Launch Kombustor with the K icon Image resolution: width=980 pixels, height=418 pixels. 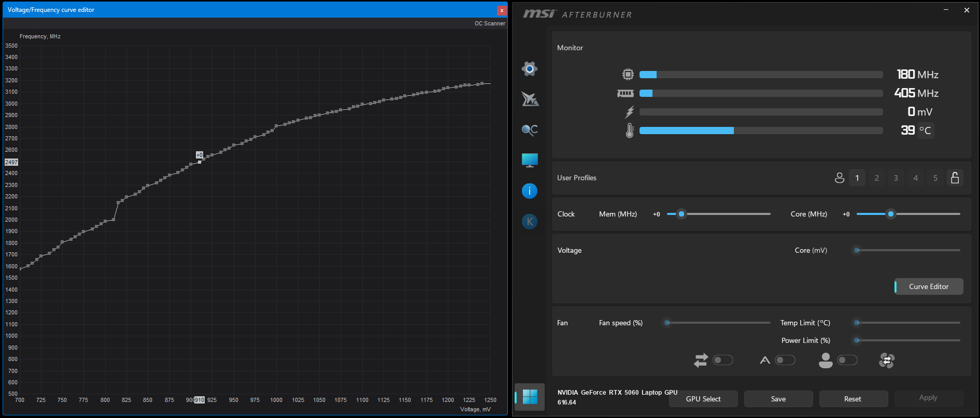coord(529,222)
